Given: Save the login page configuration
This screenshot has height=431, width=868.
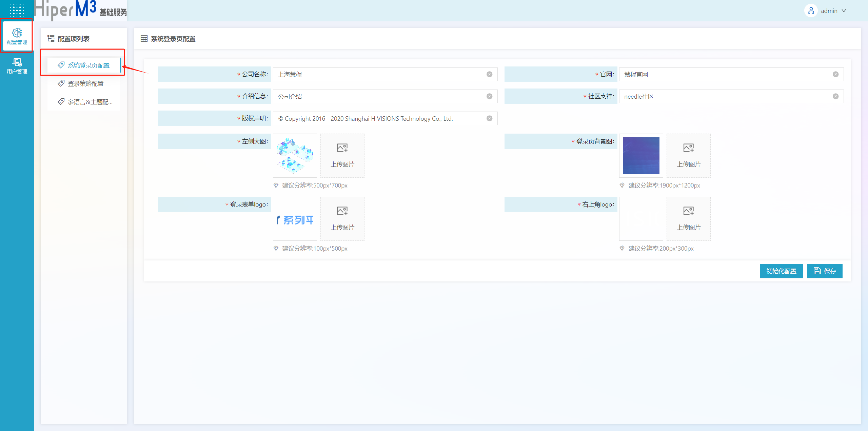Looking at the screenshot, I should tap(824, 271).
